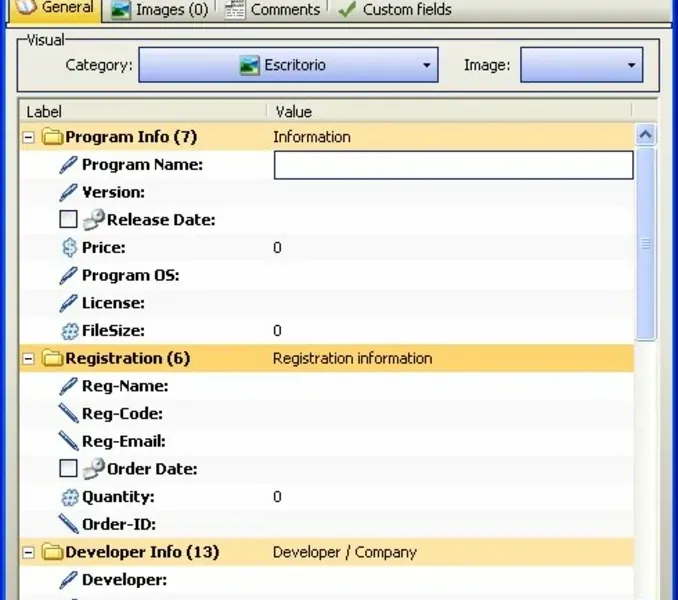Click the Quantity number icon
The image size is (678, 600).
click(x=70, y=497)
